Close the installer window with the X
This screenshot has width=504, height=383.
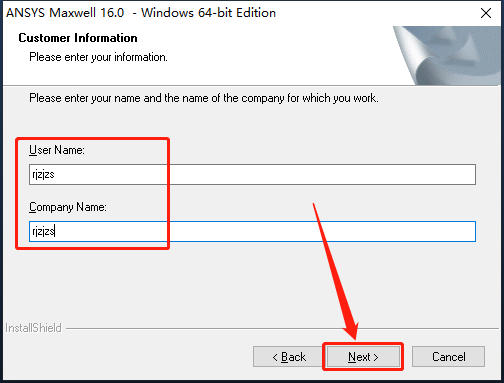(x=486, y=13)
